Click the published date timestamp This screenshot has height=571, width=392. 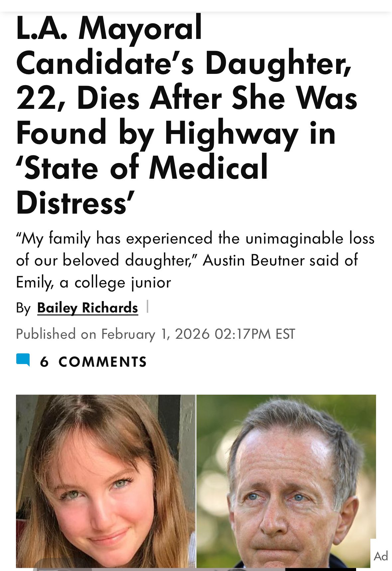(x=155, y=334)
